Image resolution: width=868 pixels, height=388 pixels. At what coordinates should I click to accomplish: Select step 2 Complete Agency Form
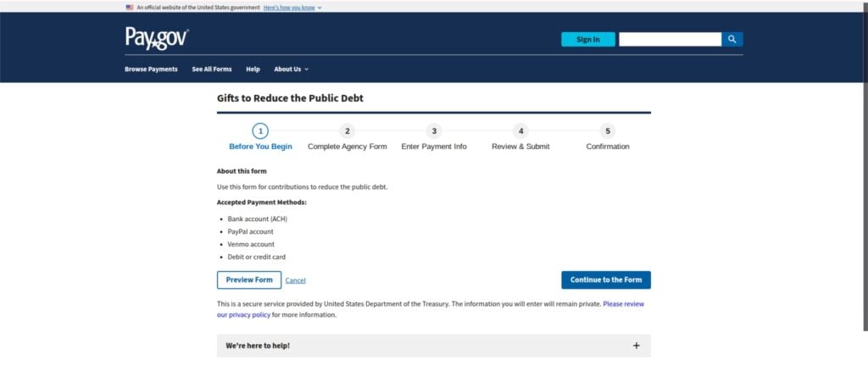coord(347,137)
